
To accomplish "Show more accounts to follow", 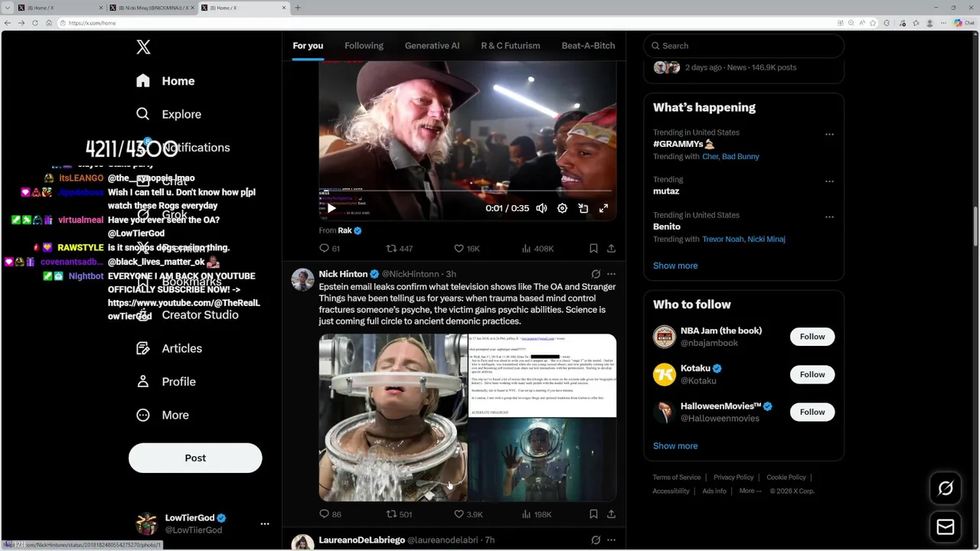I will [x=675, y=446].
